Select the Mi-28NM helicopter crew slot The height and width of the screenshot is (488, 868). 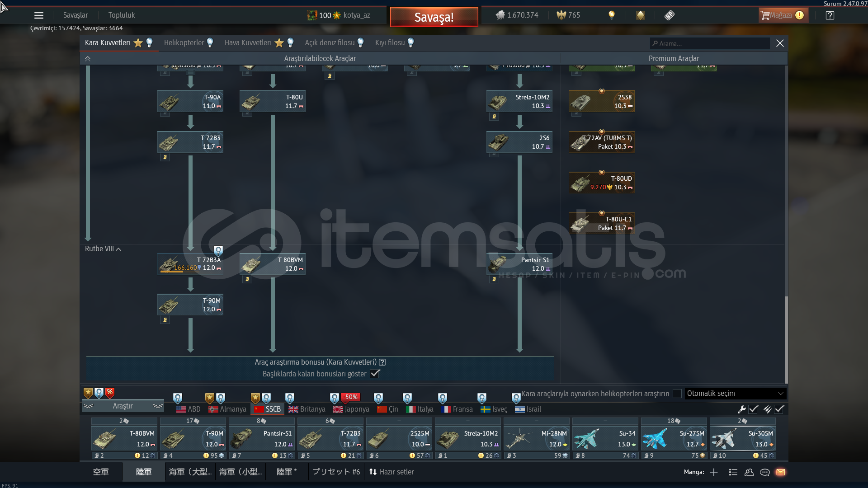[537, 438]
